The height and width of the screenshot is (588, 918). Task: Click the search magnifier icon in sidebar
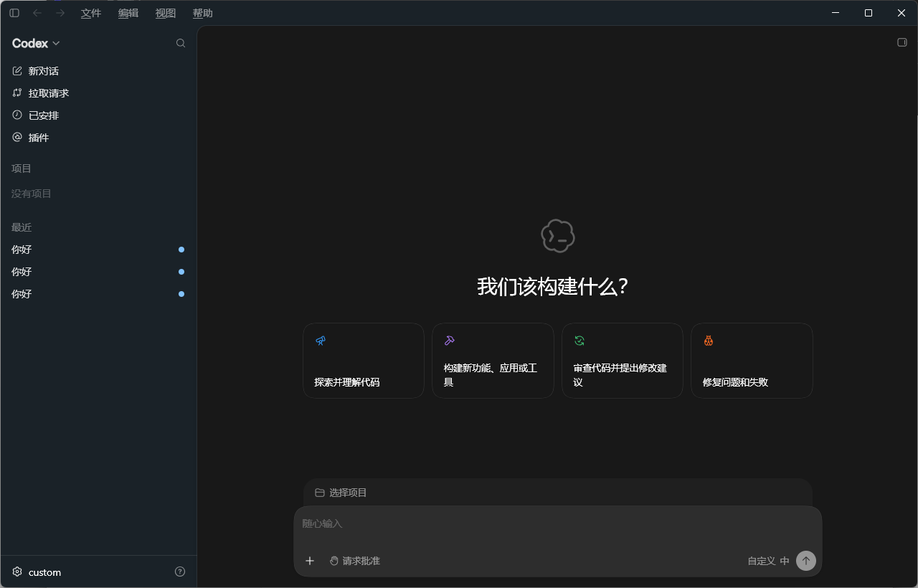coord(181,43)
